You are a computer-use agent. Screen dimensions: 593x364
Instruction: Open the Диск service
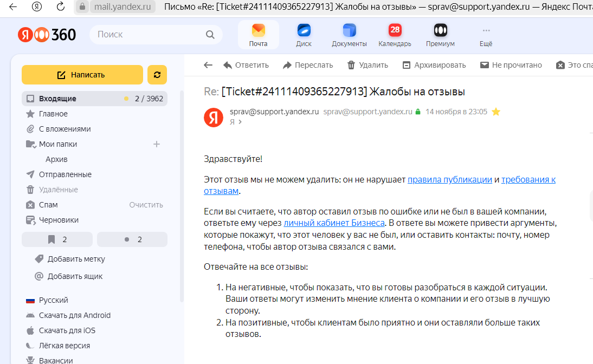[x=304, y=35]
